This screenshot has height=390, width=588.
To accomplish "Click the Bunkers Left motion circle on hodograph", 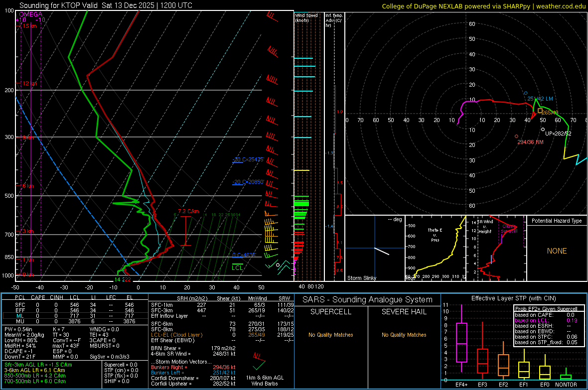I will coord(526,93).
